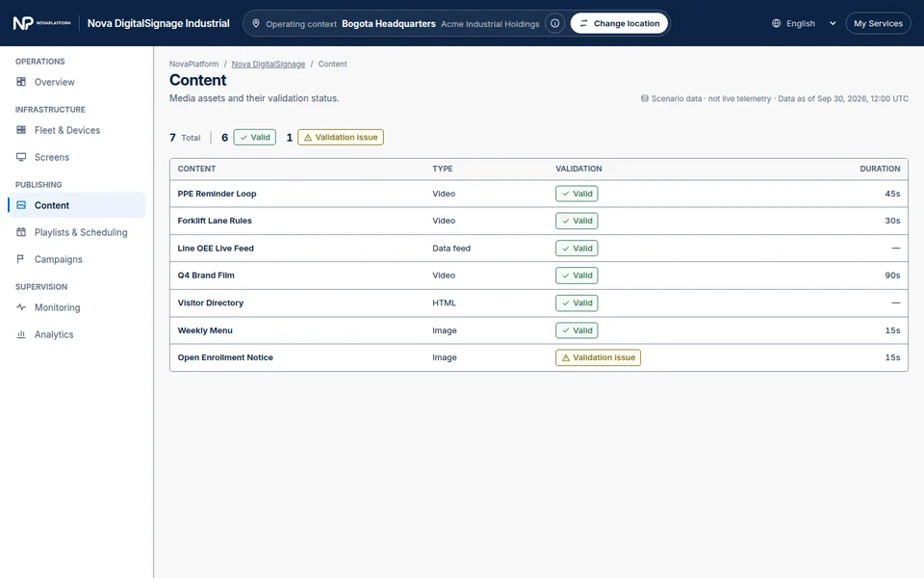Follow the Nova DigitalSignage breadcrumb link
Viewport: 924px width, 578px height.
coord(269,65)
